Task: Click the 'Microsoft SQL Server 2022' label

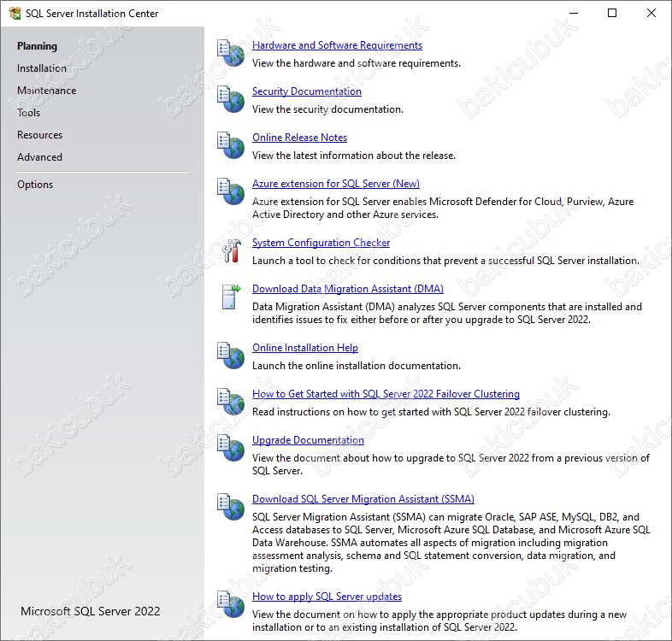Action: point(91,611)
